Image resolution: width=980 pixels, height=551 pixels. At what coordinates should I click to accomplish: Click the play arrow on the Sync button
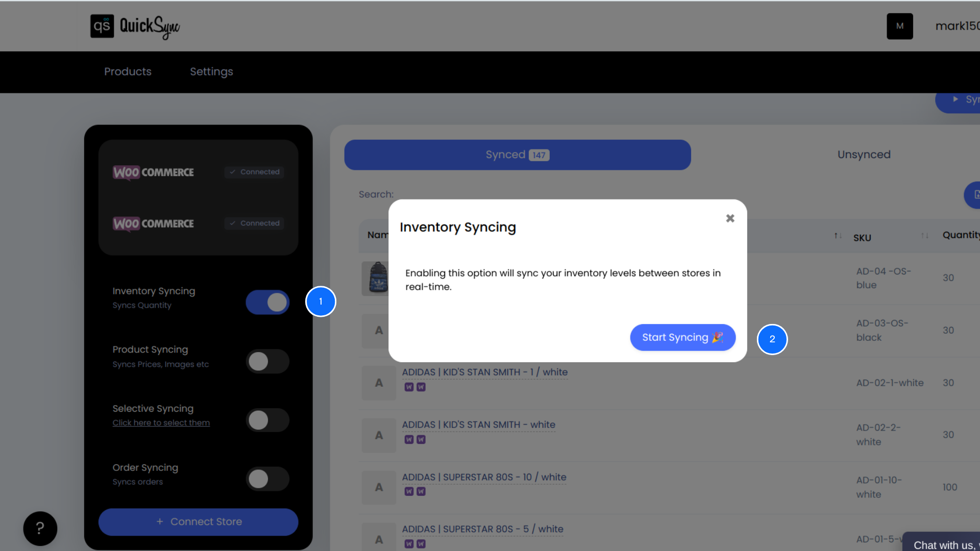(x=957, y=99)
